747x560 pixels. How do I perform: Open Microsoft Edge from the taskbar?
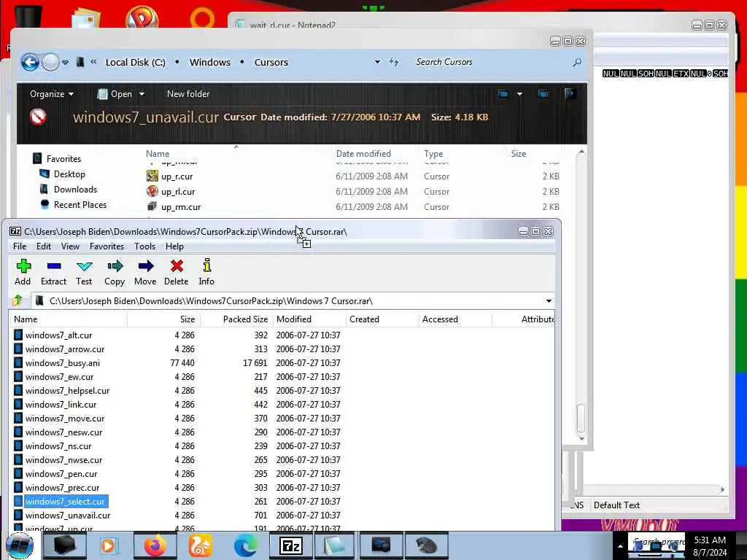coord(246,545)
